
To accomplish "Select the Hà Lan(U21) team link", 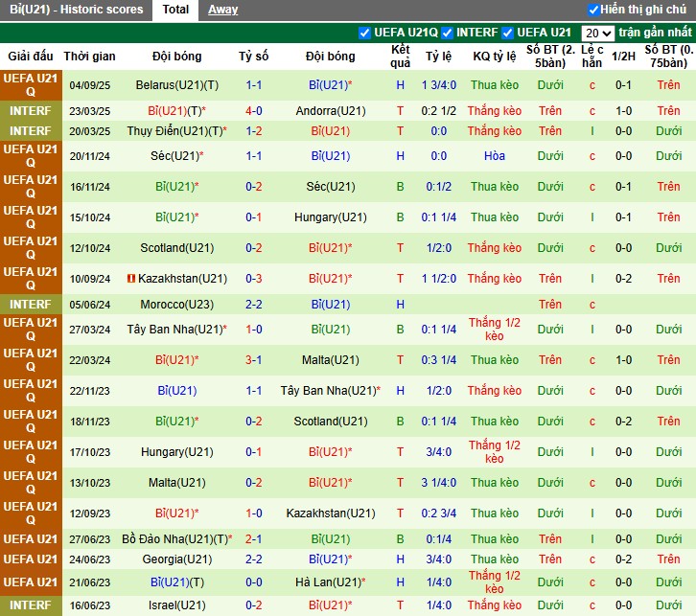I will point(326,582).
